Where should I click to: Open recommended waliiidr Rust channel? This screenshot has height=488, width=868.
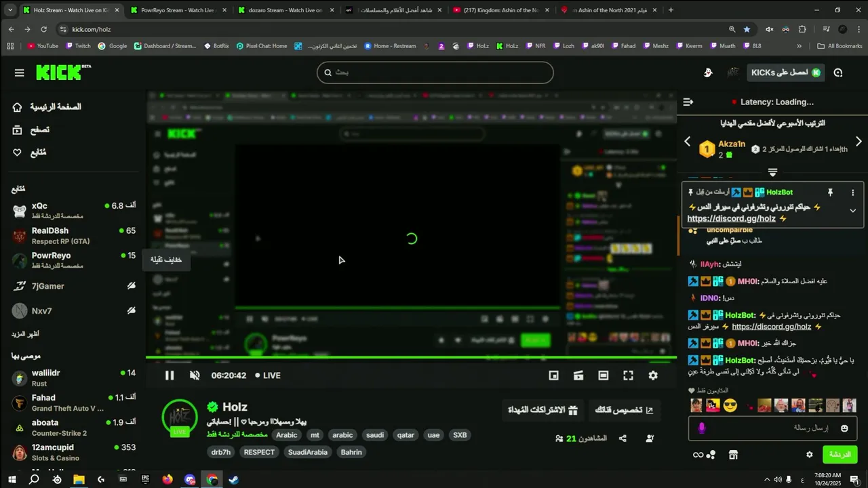[73, 378]
